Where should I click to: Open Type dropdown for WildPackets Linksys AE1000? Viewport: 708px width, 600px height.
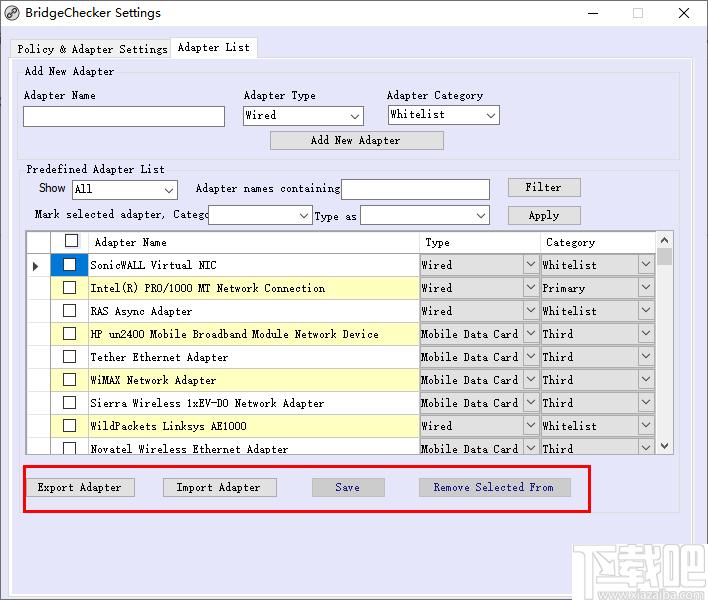531,425
